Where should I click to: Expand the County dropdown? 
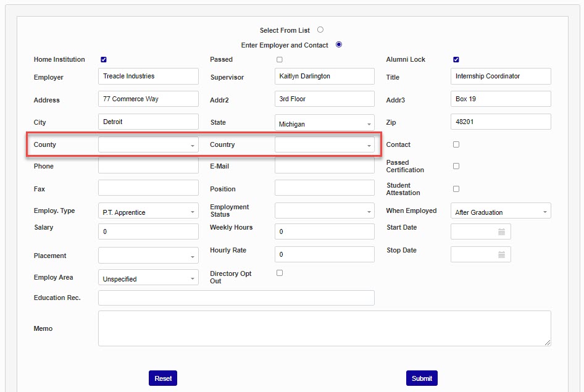click(x=148, y=145)
